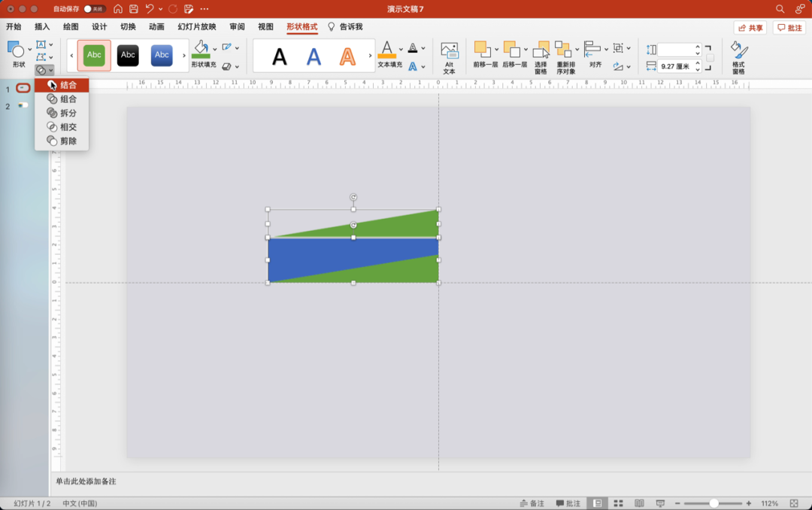Expand more WordArt styles chevron
This screenshot has width=812, height=510.
pos(370,56)
